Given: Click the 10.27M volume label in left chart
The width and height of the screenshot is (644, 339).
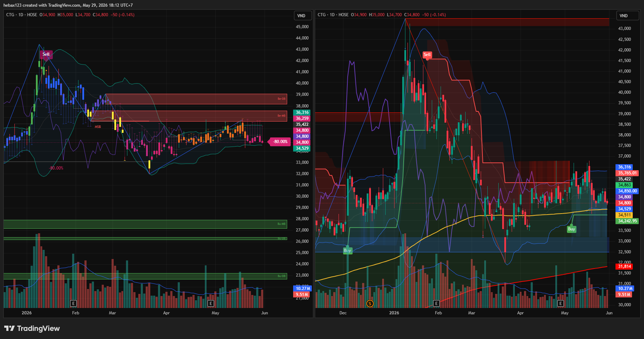Looking at the screenshot, I should [302, 288].
